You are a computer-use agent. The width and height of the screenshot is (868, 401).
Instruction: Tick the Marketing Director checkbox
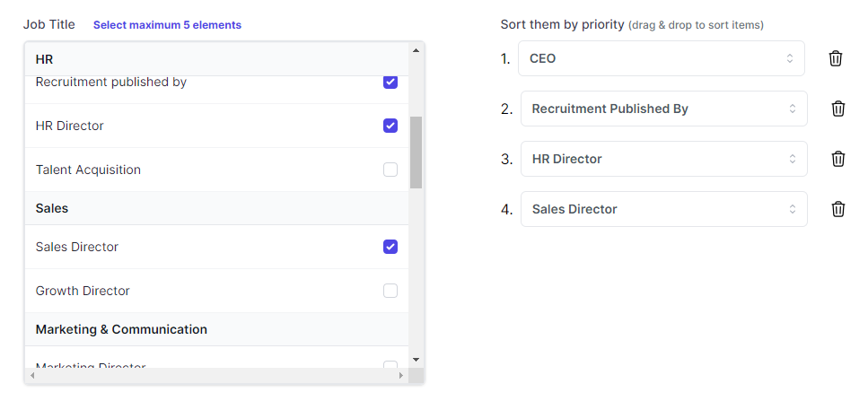tap(390, 364)
